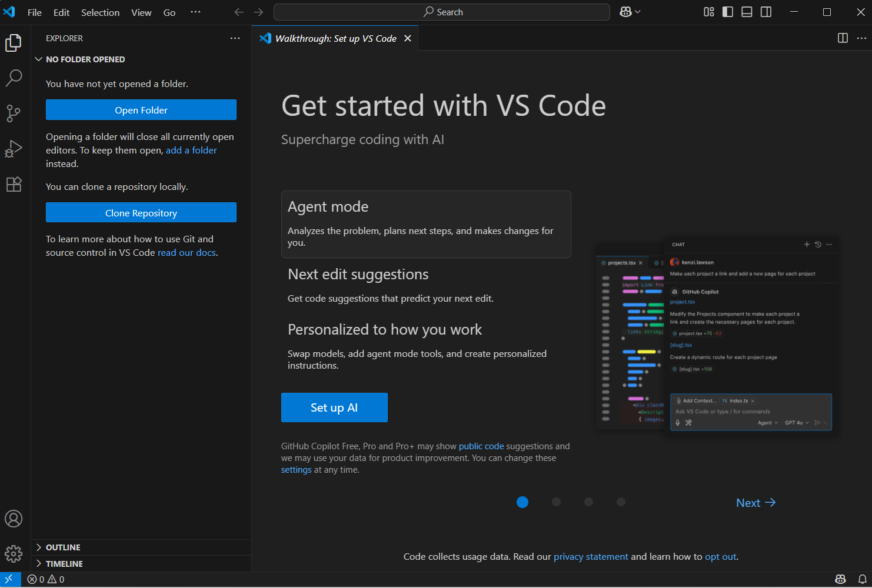Go to Next walkthrough step
The height and width of the screenshot is (588, 872).
point(755,503)
